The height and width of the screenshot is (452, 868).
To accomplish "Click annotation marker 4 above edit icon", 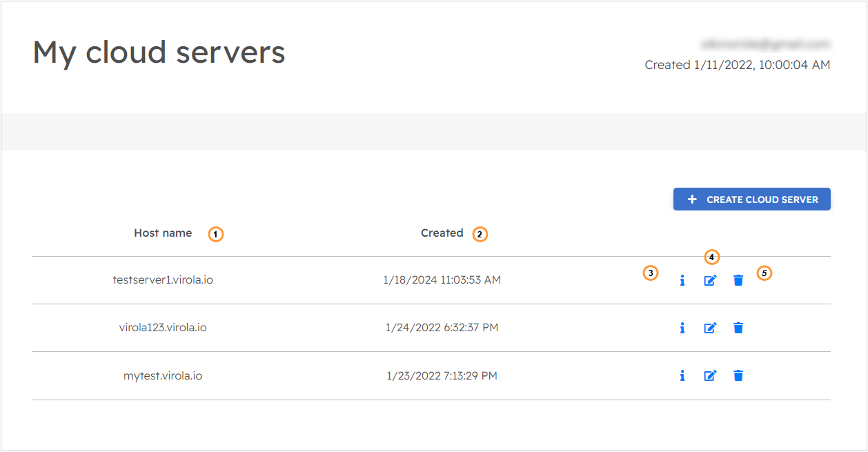I will (x=711, y=257).
